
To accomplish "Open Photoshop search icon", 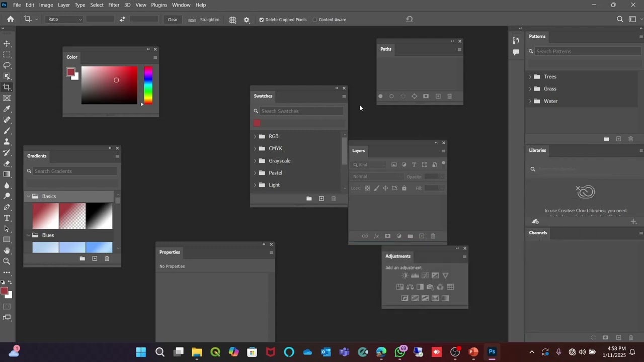I will coord(620,19).
